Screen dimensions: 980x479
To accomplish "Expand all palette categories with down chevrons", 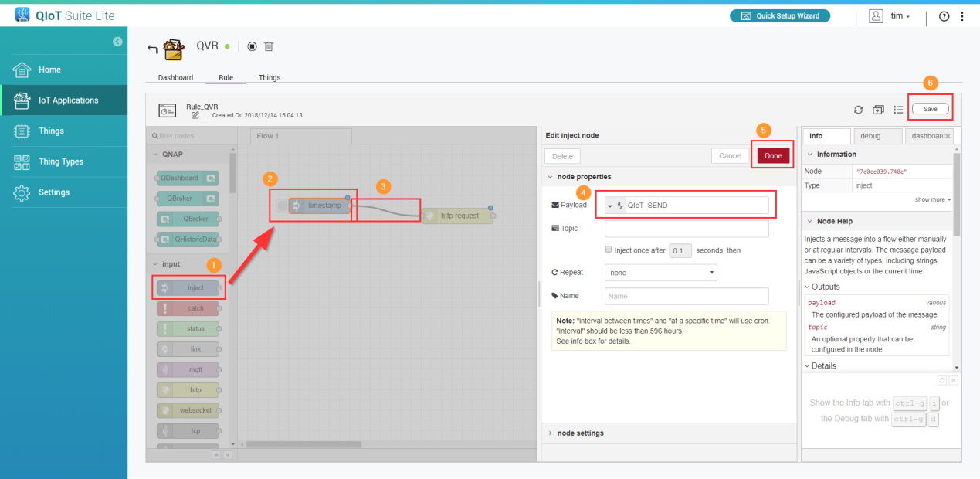I will pyautogui.click(x=227, y=455).
